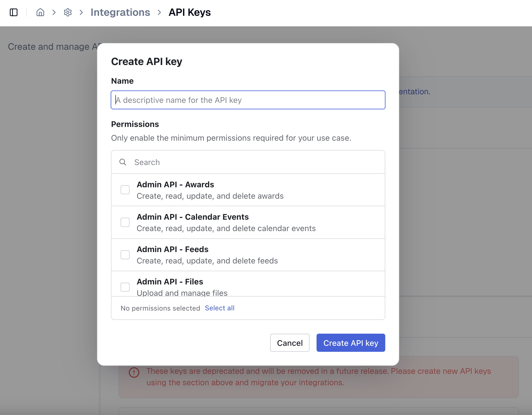
Task: Enable Admin API - Awards permission
Action: click(125, 190)
